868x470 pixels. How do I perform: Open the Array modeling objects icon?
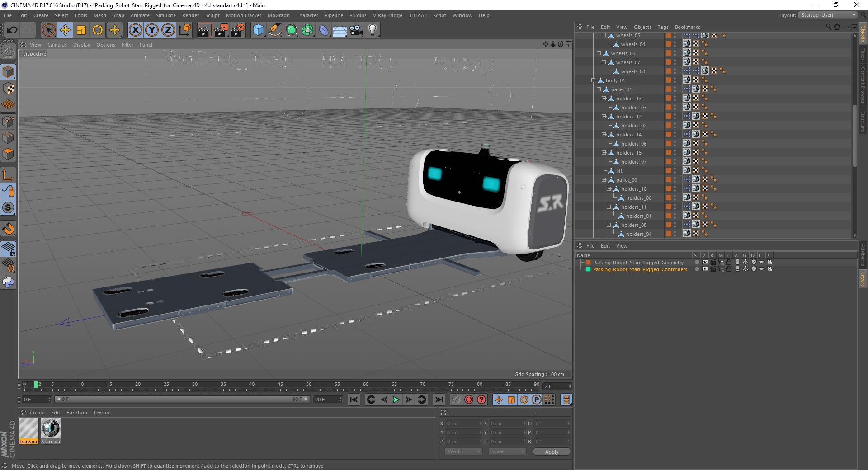pyautogui.click(x=307, y=30)
